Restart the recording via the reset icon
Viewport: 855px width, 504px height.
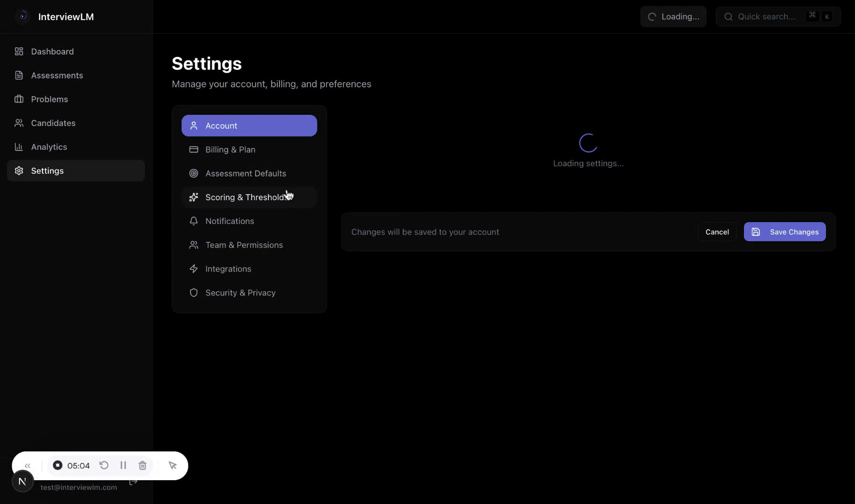104,465
